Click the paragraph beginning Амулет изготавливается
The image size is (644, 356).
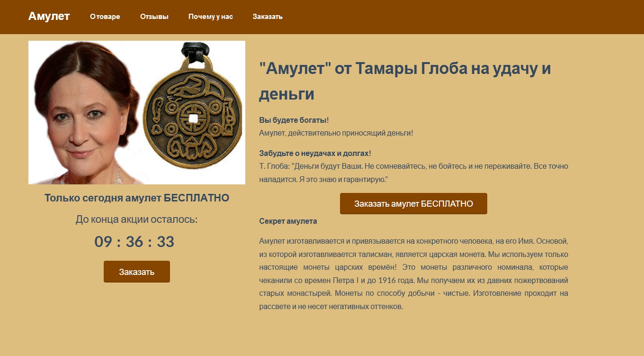click(413, 274)
